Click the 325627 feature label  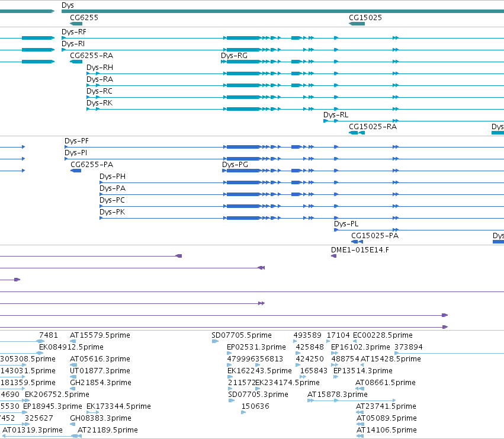click(x=39, y=418)
